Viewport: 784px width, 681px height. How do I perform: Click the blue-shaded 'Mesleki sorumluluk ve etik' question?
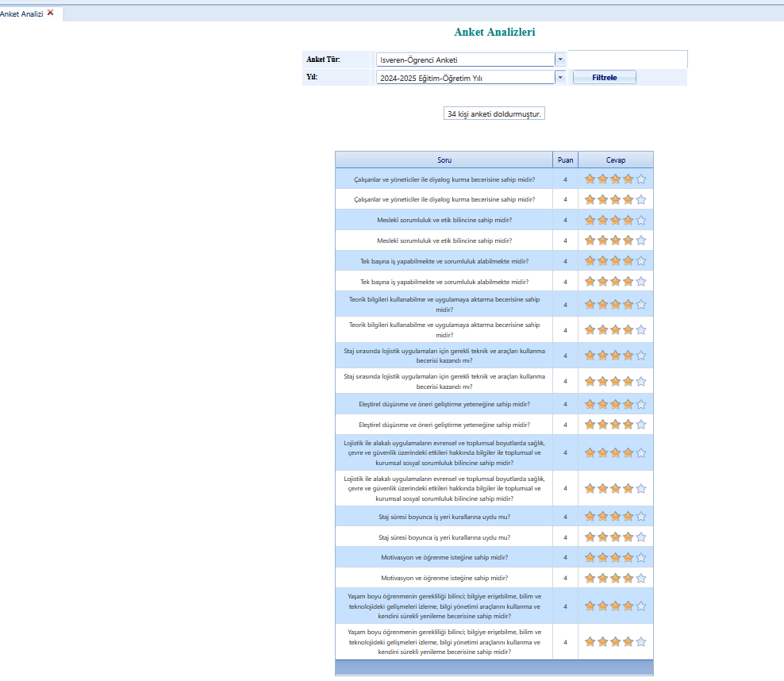pos(444,220)
